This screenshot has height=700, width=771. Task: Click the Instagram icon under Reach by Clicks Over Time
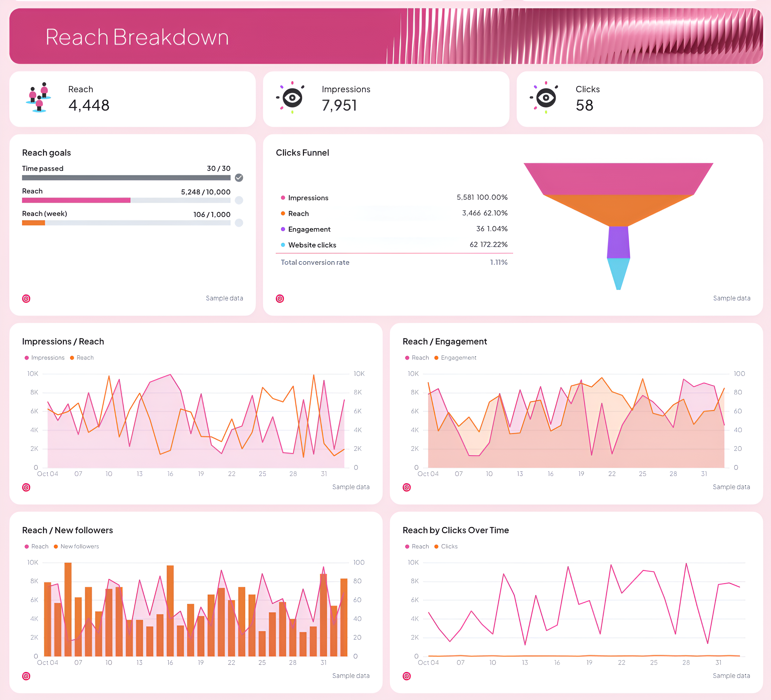406,676
